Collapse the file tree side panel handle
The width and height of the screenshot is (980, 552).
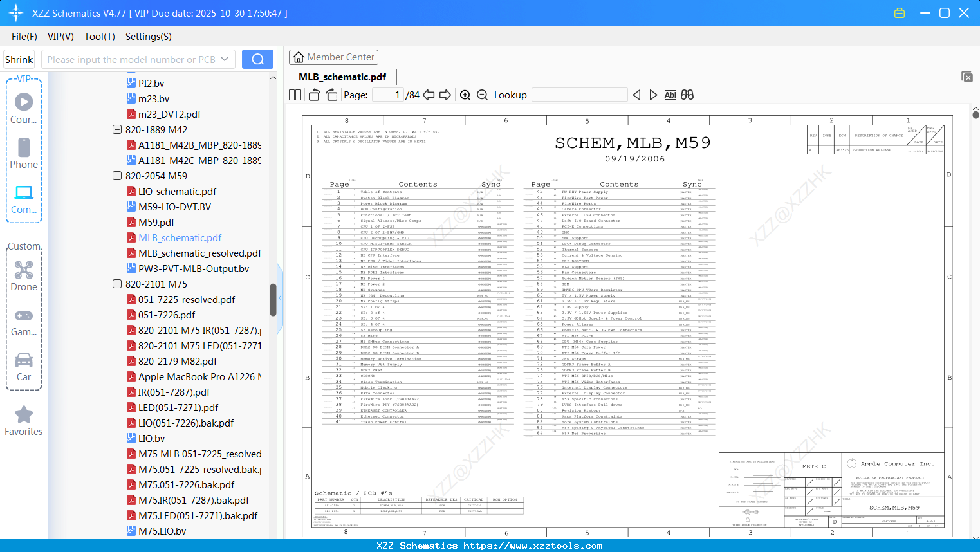(x=280, y=298)
